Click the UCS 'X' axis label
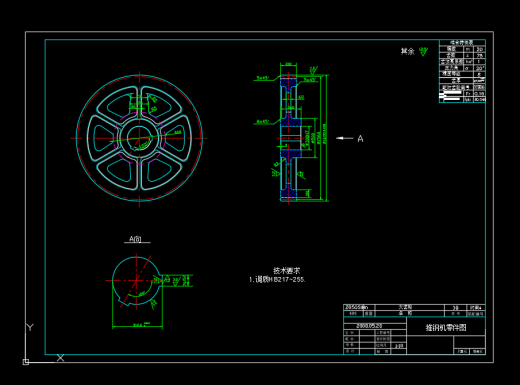Image resolution: width=520 pixels, height=385 pixels. click(60, 358)
